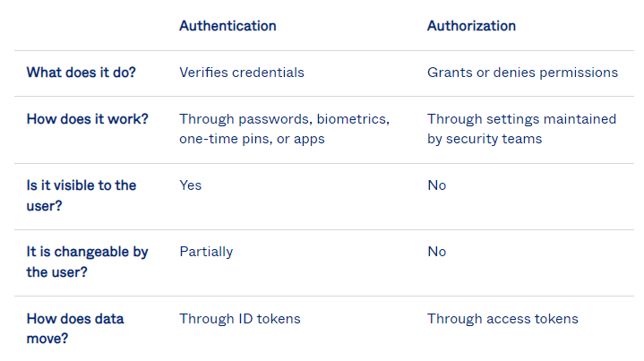
Task: Click the word 'biometrics' in the table
Action: 353,119
